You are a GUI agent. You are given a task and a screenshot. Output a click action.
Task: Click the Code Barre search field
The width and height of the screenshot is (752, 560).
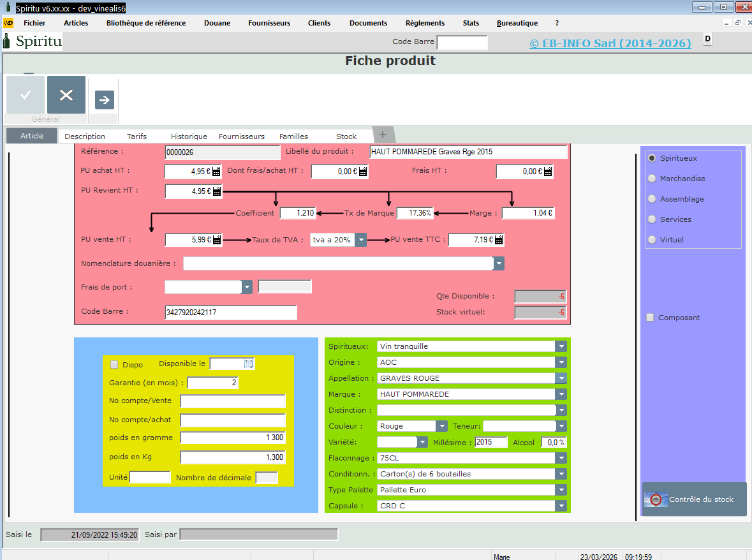[x=462, y=42]
